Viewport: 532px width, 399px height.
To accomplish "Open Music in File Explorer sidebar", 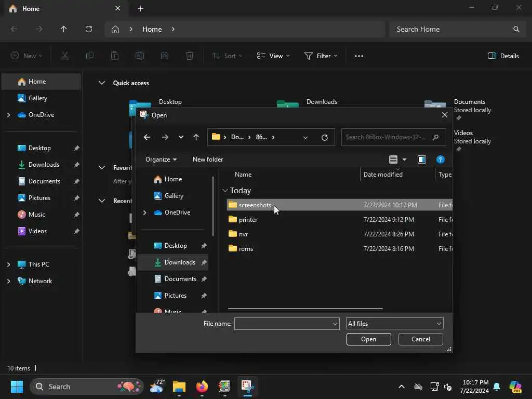I will point(37,215).
